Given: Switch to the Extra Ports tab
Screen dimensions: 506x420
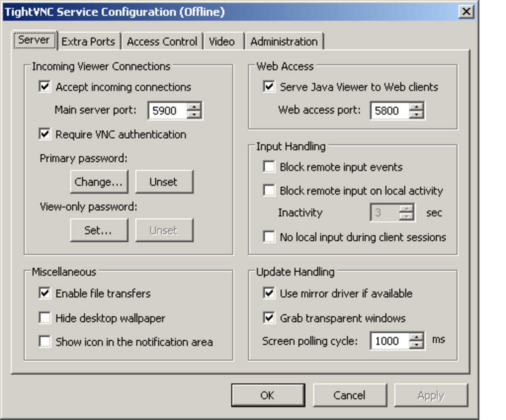Looking at the screenshot, I should click(88, 41).
